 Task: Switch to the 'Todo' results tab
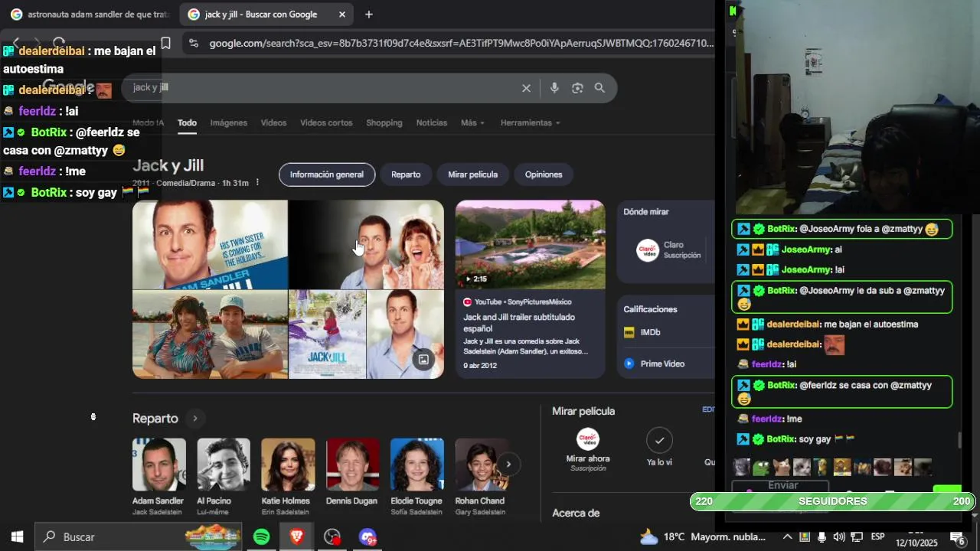[188, 122]
